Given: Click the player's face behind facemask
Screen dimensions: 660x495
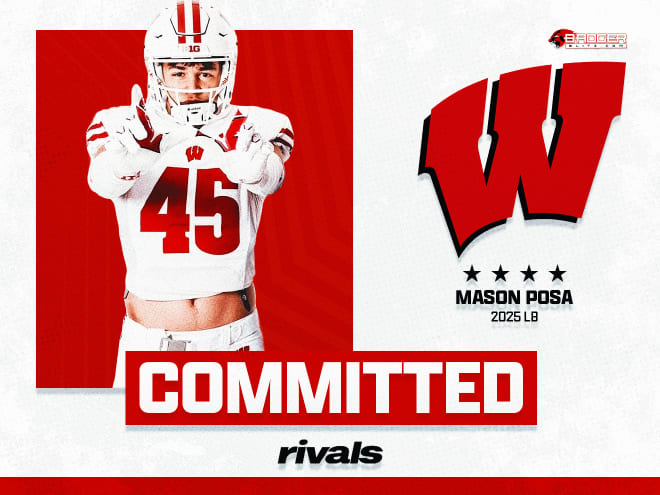Looking at the screenshot, I should (x=189, y=82).
